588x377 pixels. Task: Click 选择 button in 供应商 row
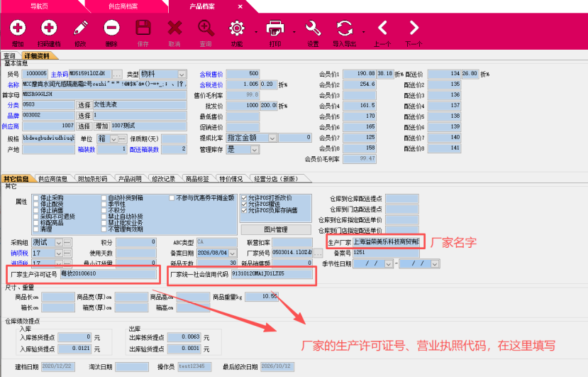84,126
